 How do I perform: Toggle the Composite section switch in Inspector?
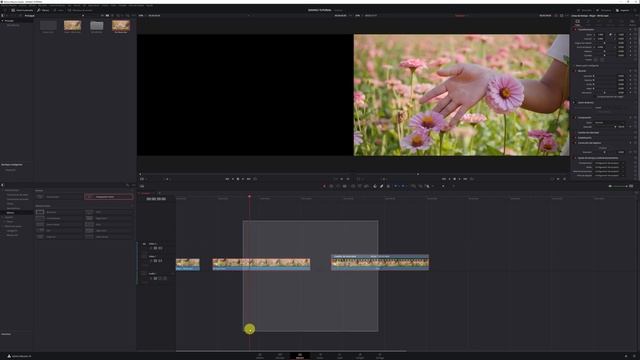[575, 118]
